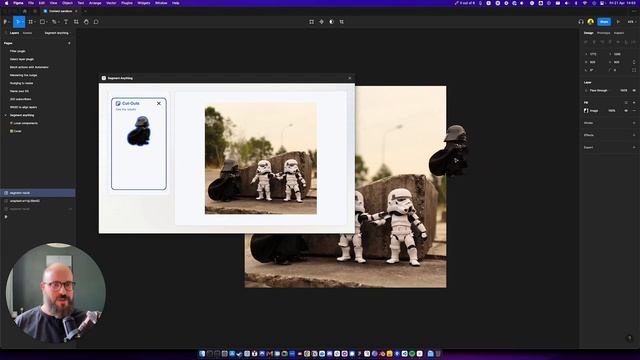Select the unsplash image layer row

38,201
